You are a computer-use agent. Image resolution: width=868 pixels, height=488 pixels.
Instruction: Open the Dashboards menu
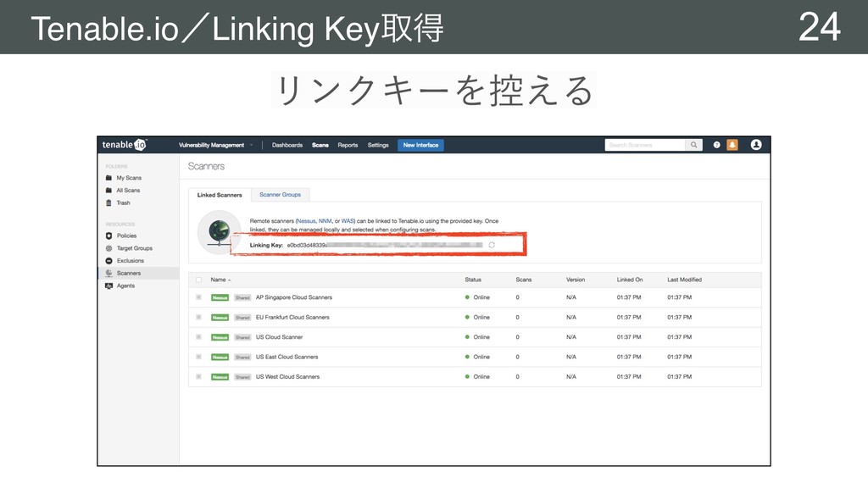tap(287, 145)
